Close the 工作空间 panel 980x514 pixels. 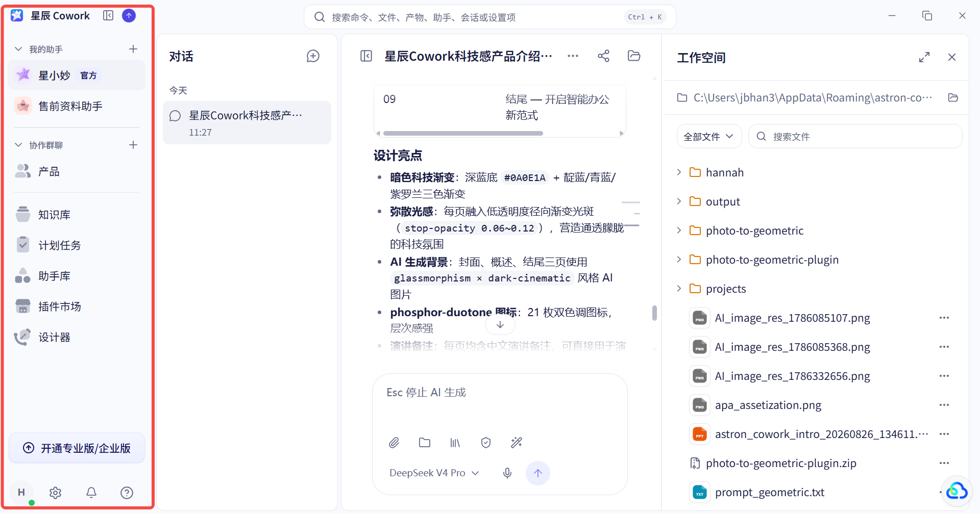pyautogui.click(x=952, y=57)
